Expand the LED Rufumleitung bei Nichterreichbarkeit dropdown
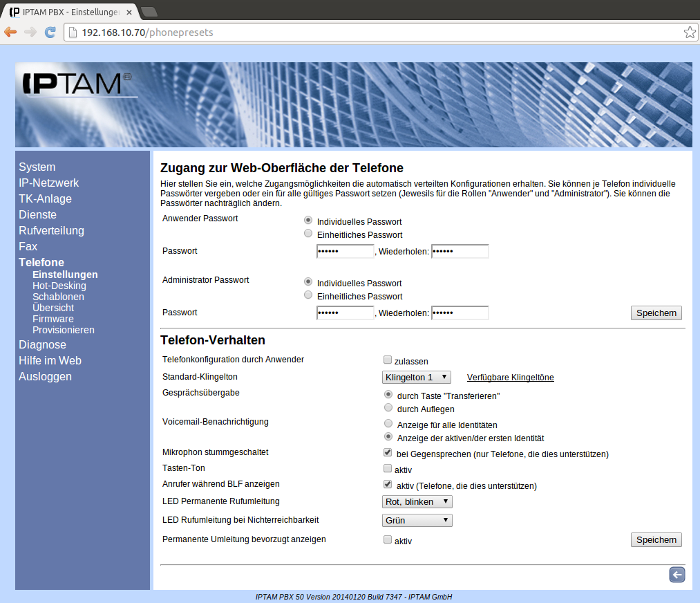Screen dimensions: 700x603 pos(417,520)
